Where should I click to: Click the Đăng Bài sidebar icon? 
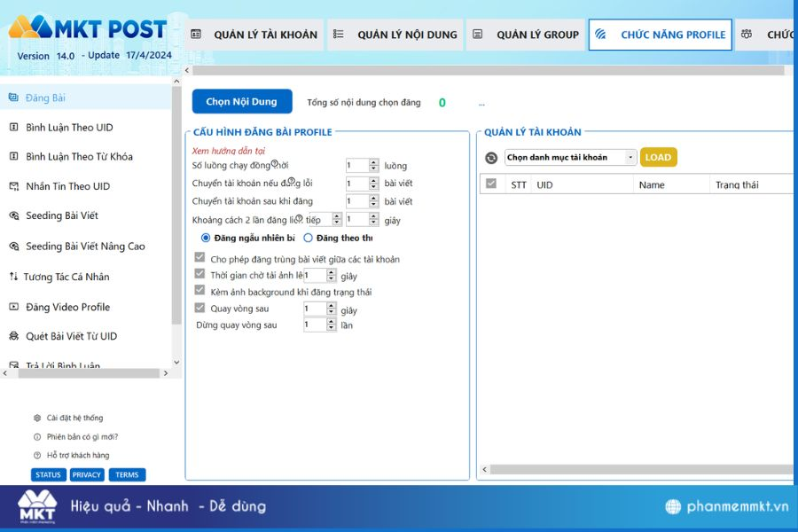click(x=13, y=98)
